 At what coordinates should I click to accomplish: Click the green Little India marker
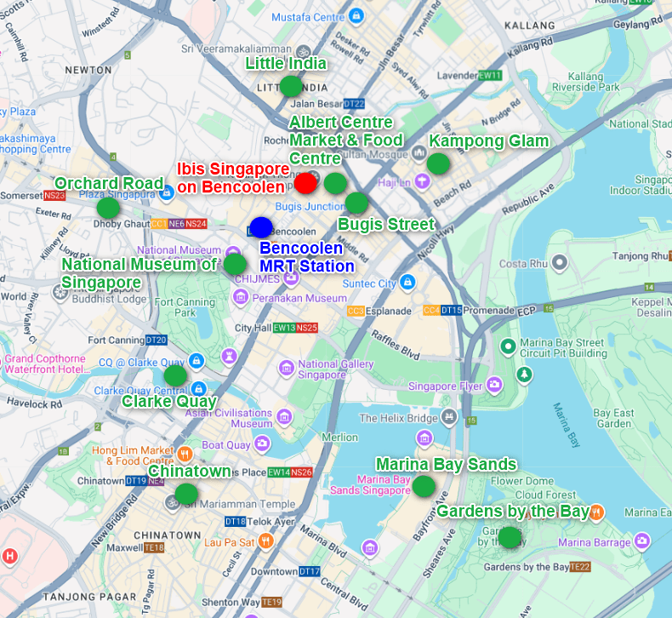pos(291,86)
